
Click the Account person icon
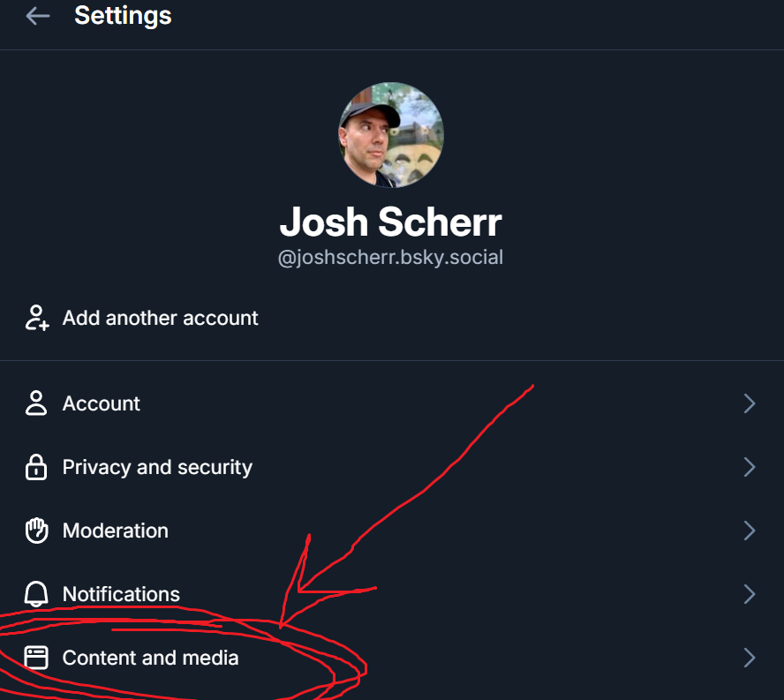click(35, 403)
